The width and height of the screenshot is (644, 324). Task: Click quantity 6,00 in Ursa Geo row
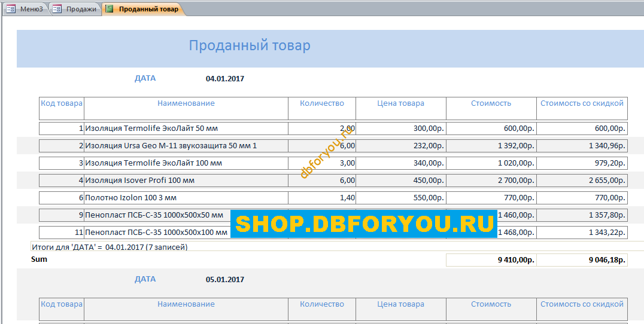point(322,146)
